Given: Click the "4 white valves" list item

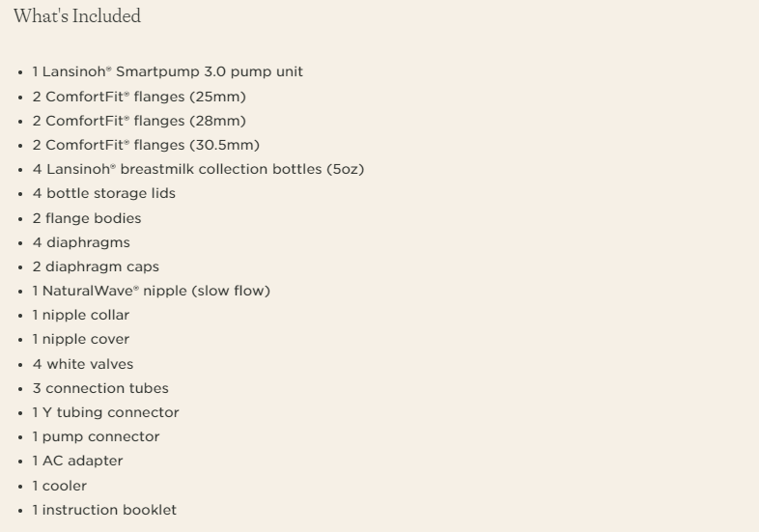Looking at the screenshot, I should click(83, 364).
